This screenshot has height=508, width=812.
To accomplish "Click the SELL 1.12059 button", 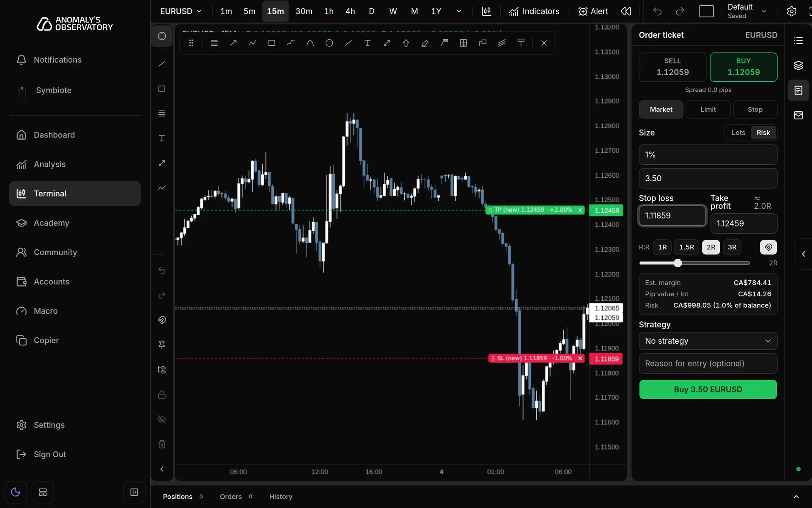I will [x=672, y=67].
